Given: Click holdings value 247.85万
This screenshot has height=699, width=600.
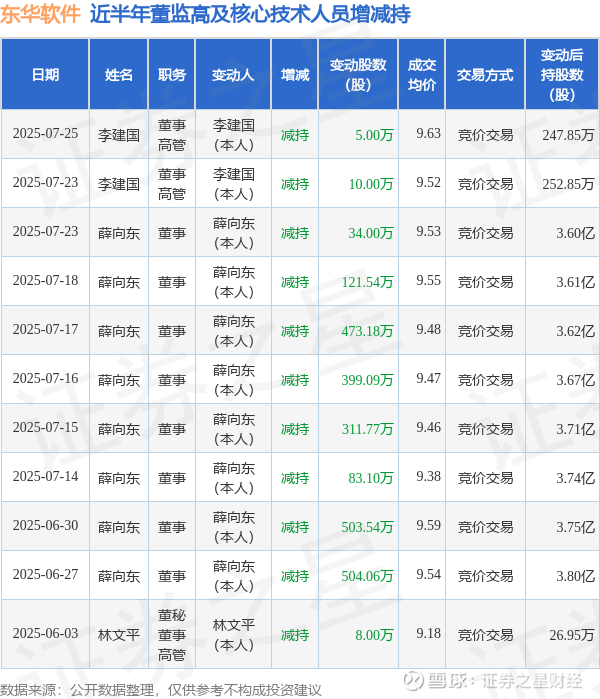Looking at the screenshot, I should [568, 135].
